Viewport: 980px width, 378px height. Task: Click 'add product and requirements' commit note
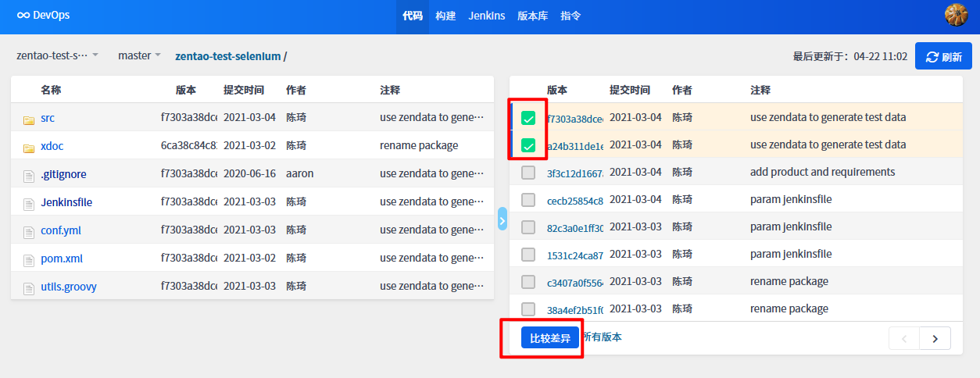click(823, 172)
